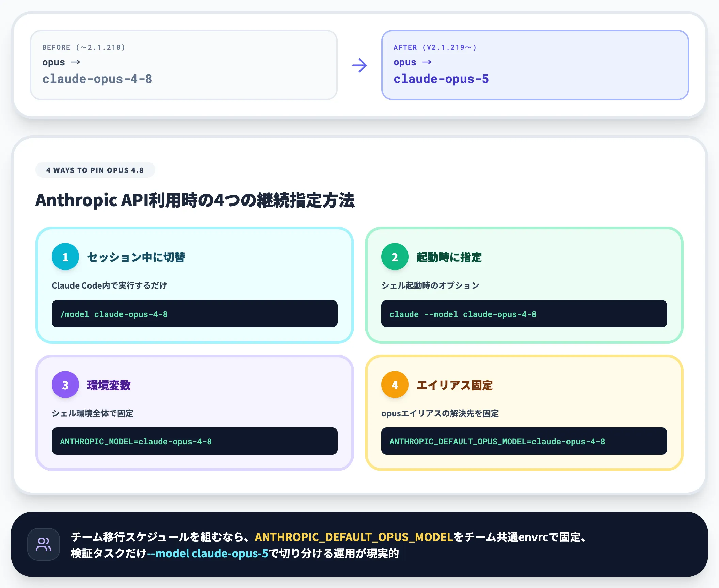Click the cyan '--model claude-opus-5' text in banner

(x=208, y=553)
